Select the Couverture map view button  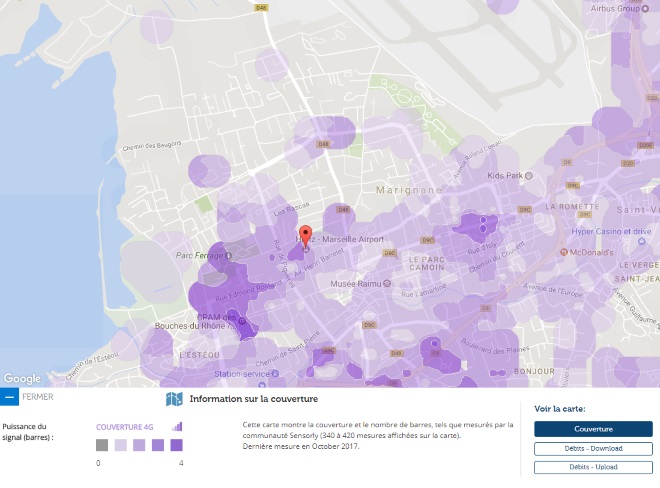click(x=593, y=429)
